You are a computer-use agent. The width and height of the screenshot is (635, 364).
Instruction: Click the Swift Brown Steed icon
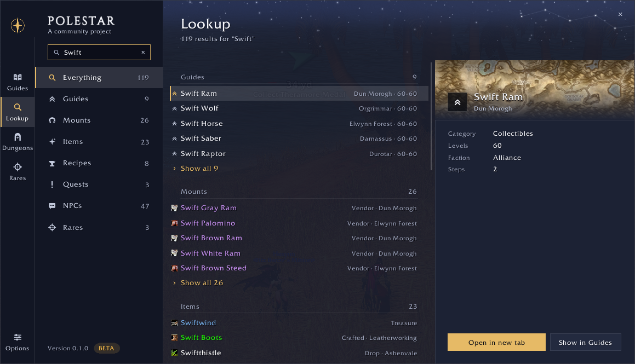click(175, 268)
